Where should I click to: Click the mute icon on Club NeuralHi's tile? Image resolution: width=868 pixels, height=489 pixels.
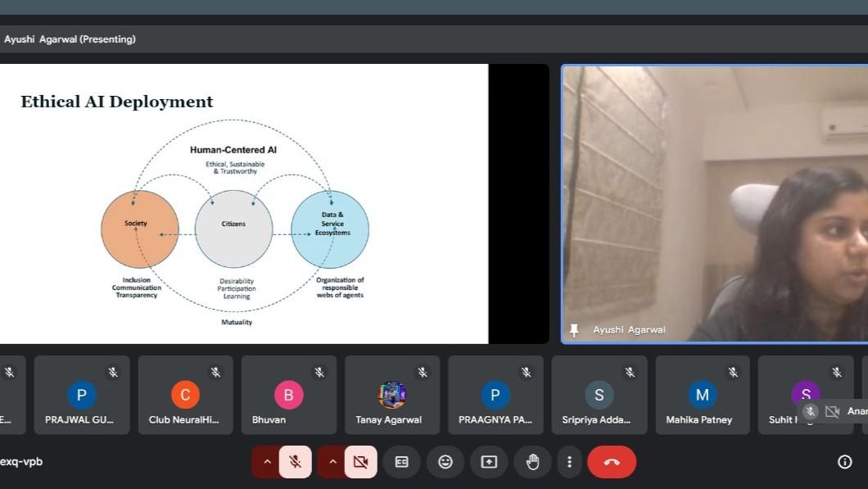[216, 371]
